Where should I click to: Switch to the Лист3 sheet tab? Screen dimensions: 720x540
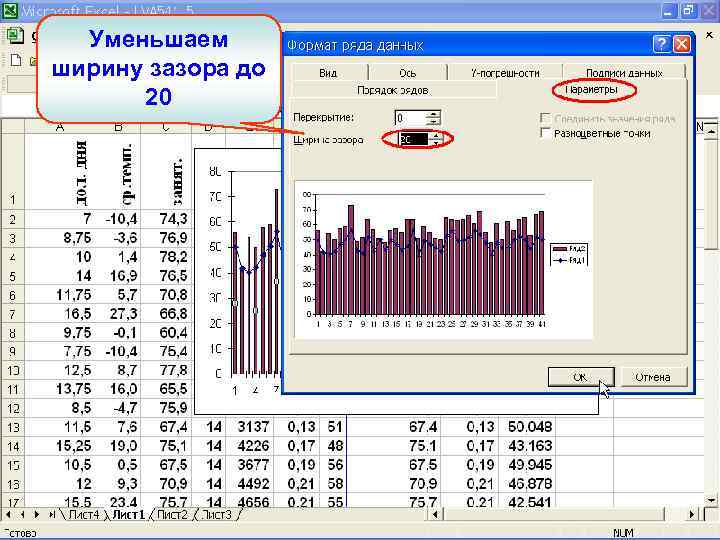point(217,515)
